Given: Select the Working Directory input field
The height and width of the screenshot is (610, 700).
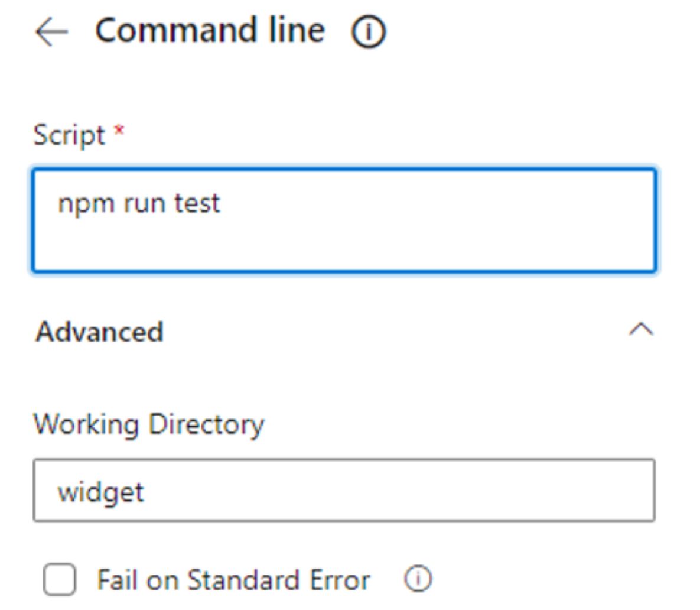Looking at the screenshot, I should [x=344, y=490].
